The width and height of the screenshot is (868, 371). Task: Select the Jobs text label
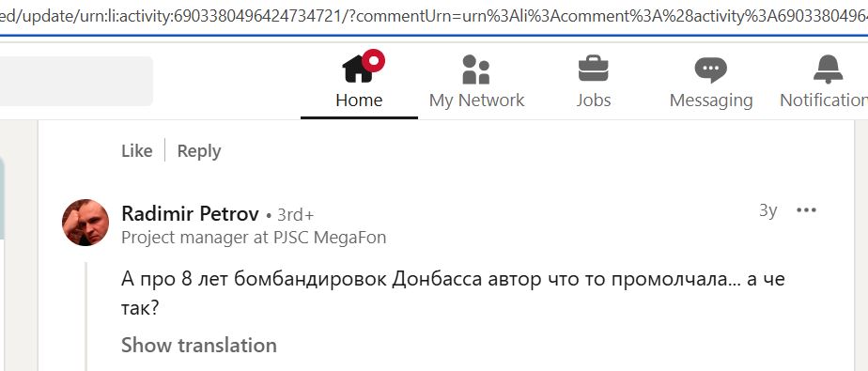coord(594,100)
